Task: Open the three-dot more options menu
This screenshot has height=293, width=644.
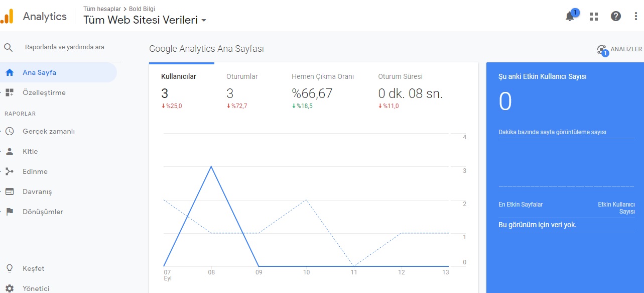Action: [635, 16]
